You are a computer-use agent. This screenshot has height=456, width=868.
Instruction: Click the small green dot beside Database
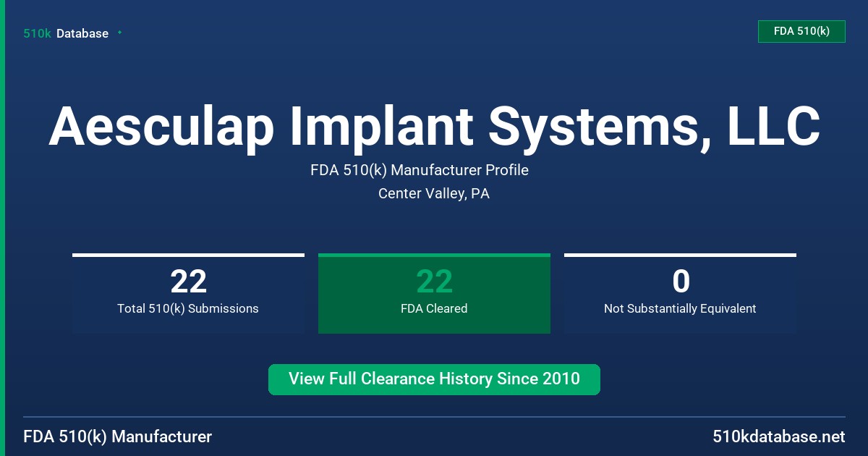119,33
